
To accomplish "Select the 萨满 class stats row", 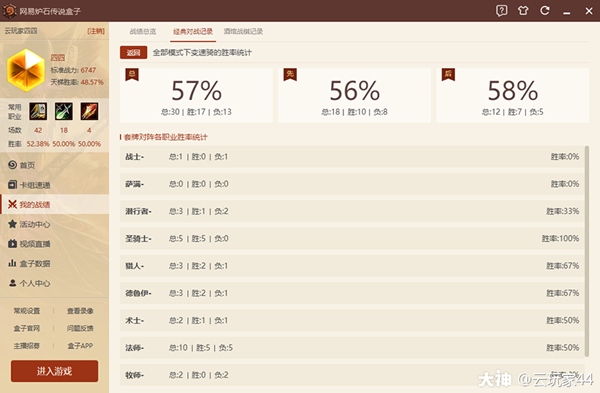I will click(352, 184).
